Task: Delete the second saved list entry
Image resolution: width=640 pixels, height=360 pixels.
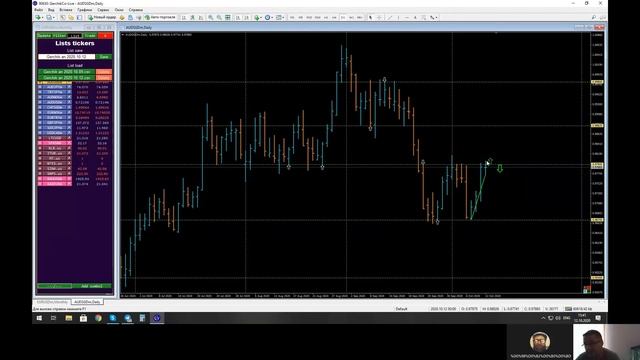Action: 104,78
